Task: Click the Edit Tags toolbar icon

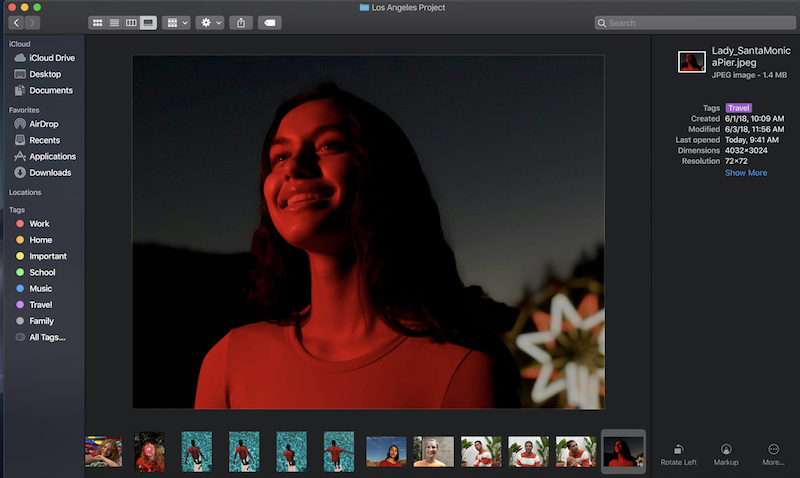Action: (x=269, y=22)
